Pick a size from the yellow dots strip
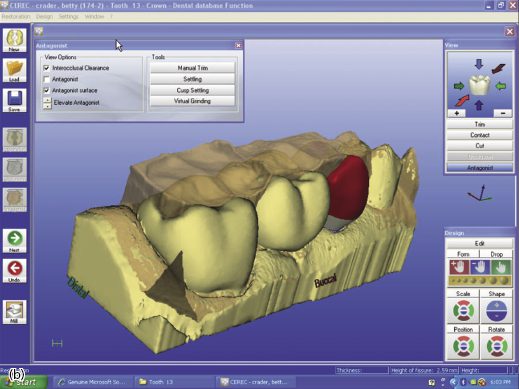The height and width of the screenshot is (389, 519). point(480,281)
